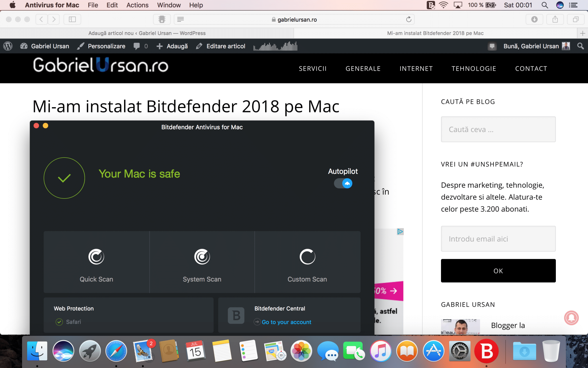Screen dimensions: 588x368
Task: Open the Window menu
Action: click(169, 5)
